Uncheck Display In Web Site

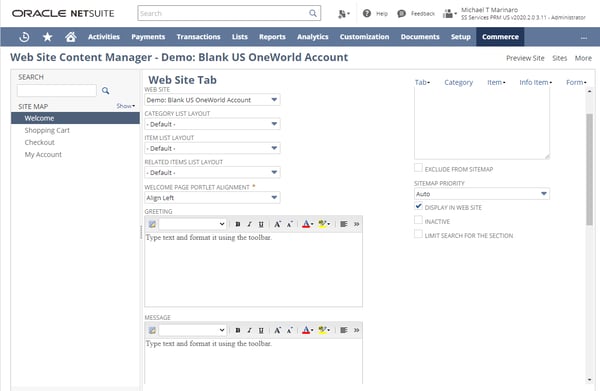click(x=418, y=206)
